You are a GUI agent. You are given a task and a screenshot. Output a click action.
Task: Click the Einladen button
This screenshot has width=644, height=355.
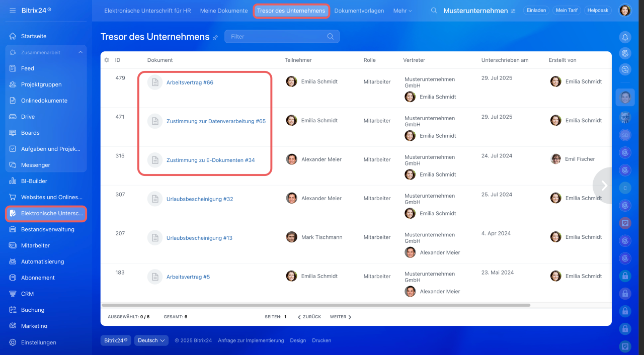coord(536,11)
